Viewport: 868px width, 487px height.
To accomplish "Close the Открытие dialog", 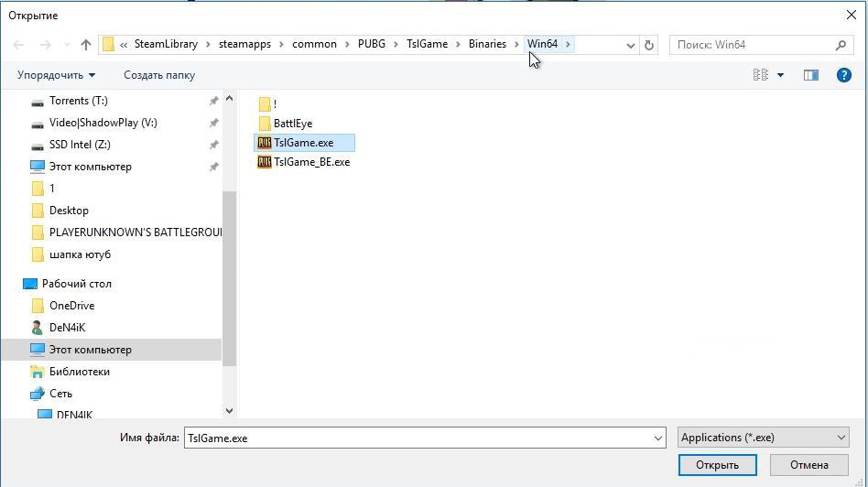I will (x=852, y=15).
